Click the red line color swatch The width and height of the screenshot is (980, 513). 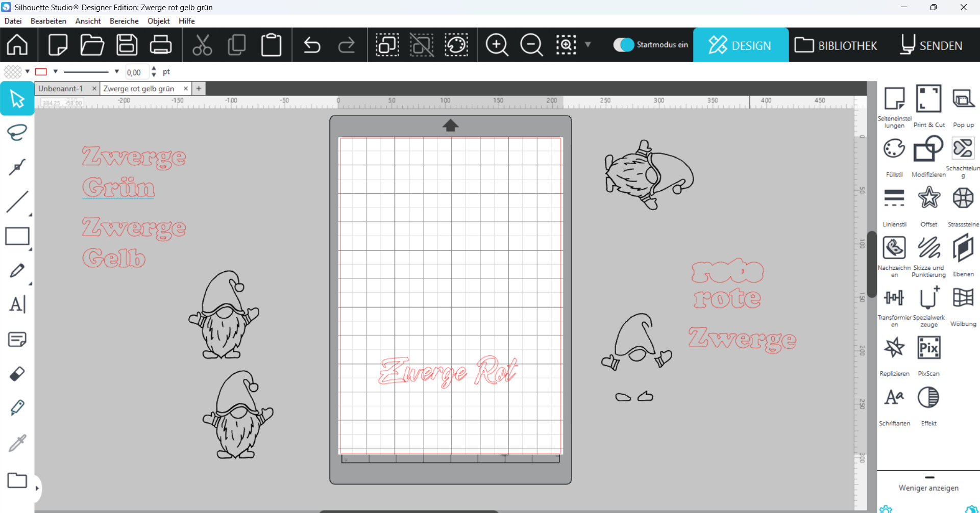(x=41, y=72)
